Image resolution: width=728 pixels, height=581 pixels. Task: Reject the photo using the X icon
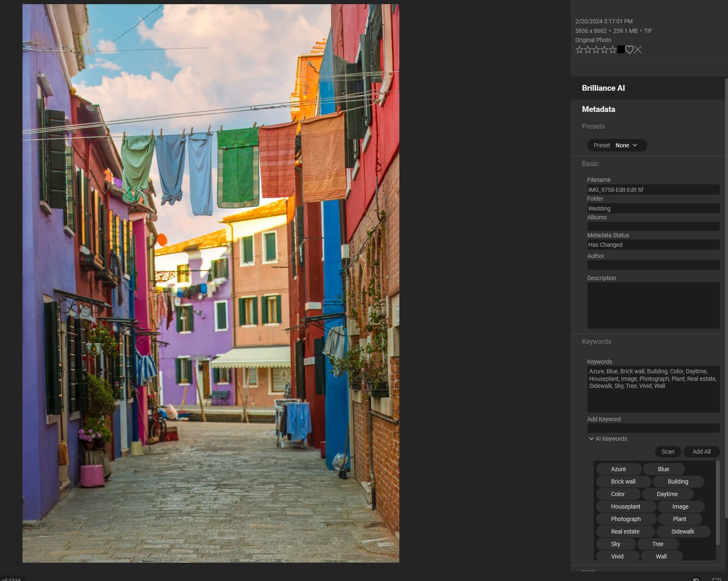[x=638, y=50]
